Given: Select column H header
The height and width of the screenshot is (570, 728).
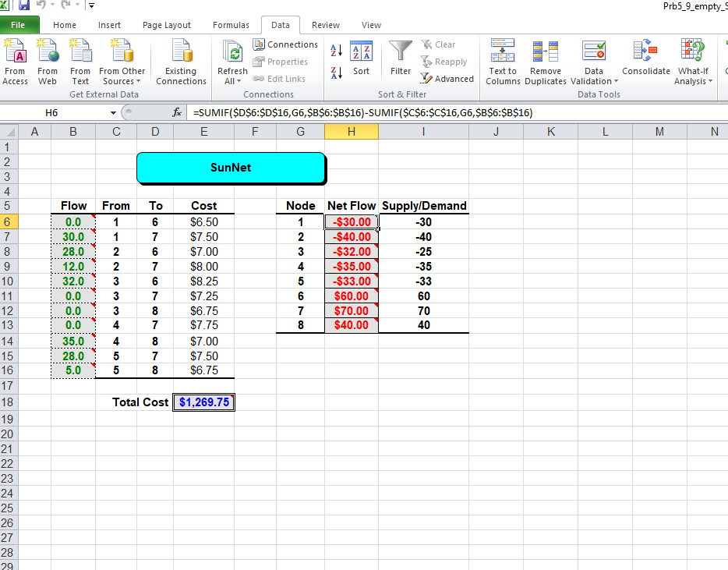Looking at the screenshot, I should [x=352, y=132].
